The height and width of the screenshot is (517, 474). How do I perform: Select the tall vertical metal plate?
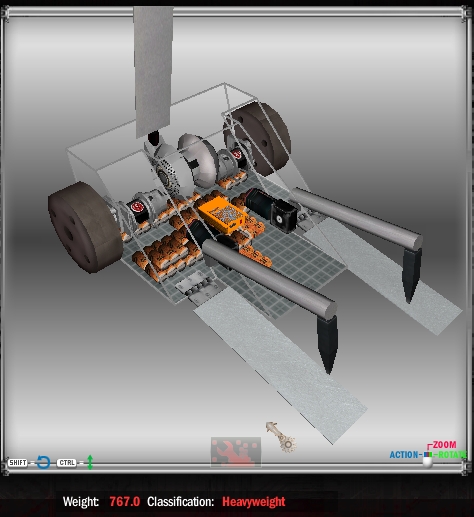(x=153, y=72)
